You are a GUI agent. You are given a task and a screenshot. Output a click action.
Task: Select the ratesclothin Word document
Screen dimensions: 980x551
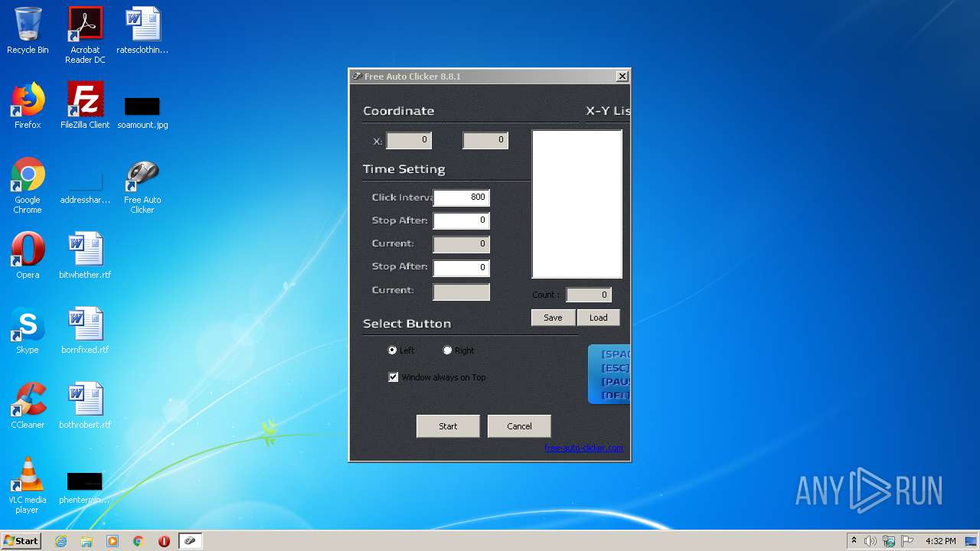pos(142,31)
